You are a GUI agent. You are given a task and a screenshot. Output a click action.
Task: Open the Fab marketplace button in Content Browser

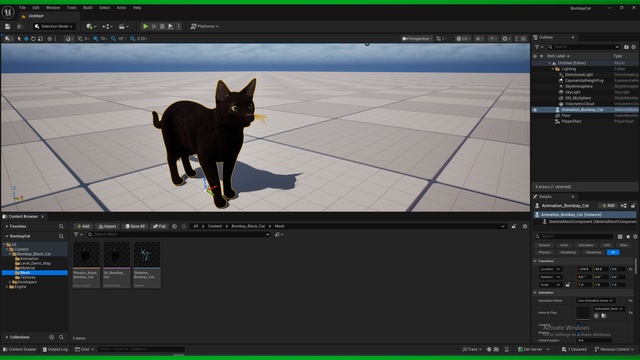point(160,226)
